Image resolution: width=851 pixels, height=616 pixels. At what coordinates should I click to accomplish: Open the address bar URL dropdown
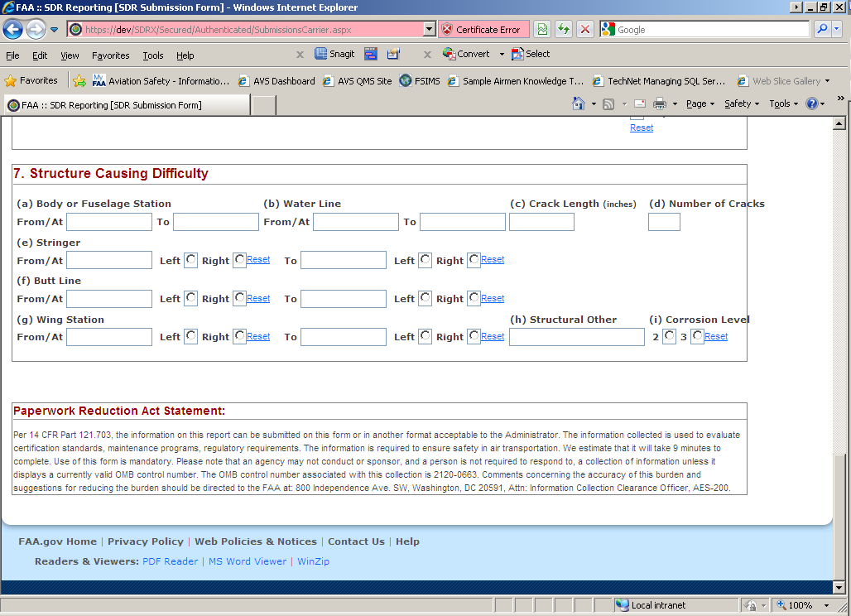[x=429, y=30]
